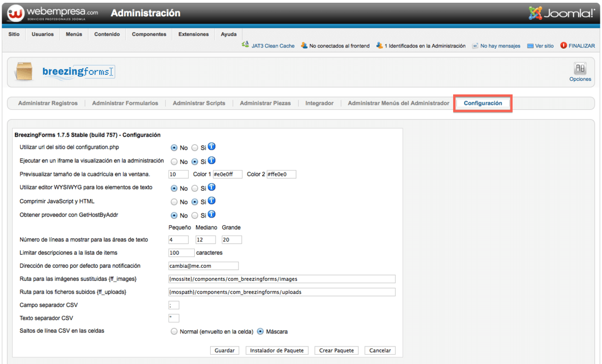Select Si for 'Ejecutar en un iframe'

[x=195, y=161]
